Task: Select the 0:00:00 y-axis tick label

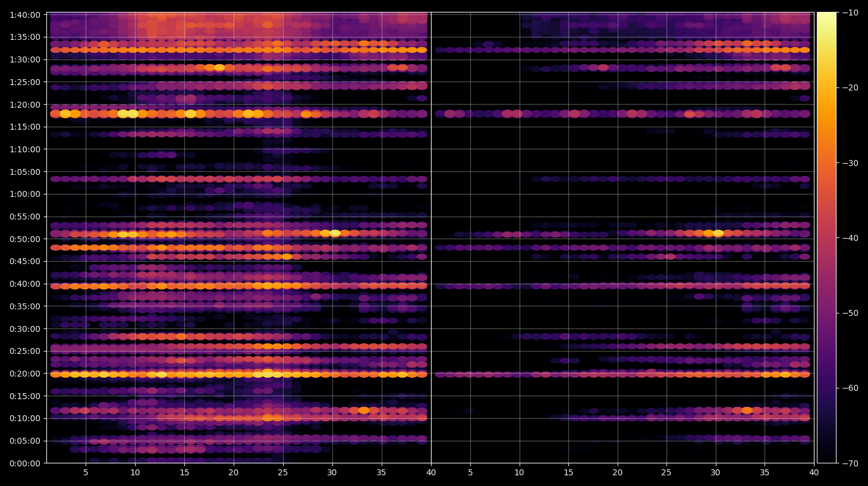Action: pyautogui.click(x=25, y=463)
